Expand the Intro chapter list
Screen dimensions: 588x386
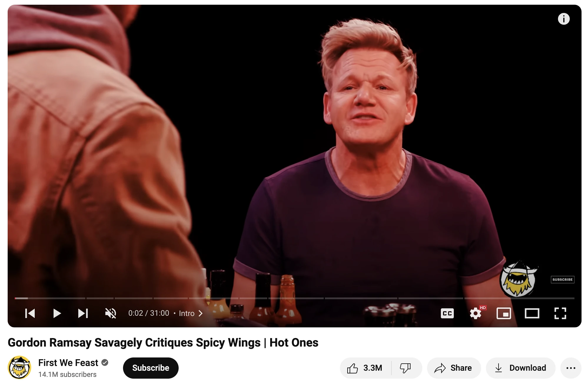pyautogui.click(x=191, y=313)
